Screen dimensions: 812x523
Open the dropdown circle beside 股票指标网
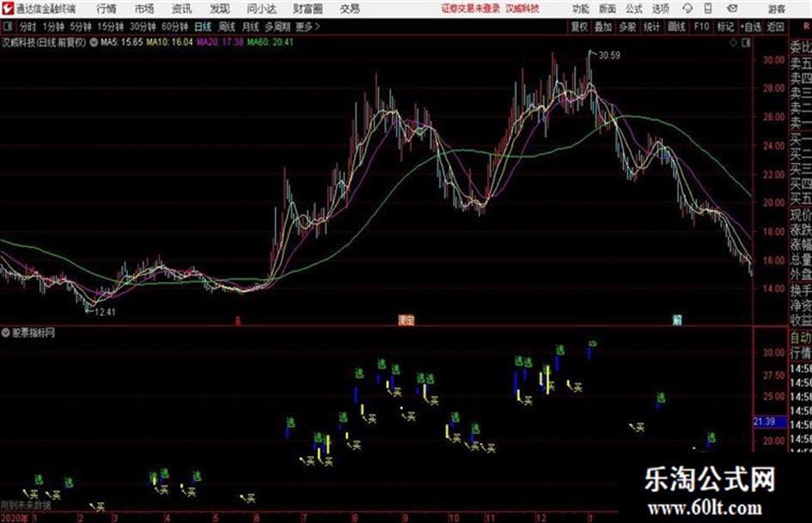pyautogui.click(x=5, y=332)
